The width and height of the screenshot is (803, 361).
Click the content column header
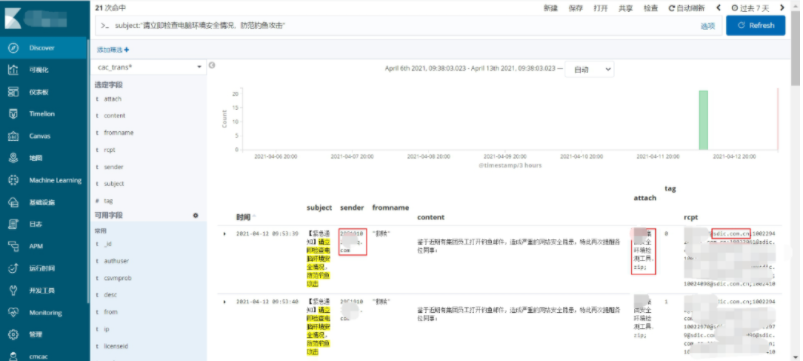tap(431, 218)
